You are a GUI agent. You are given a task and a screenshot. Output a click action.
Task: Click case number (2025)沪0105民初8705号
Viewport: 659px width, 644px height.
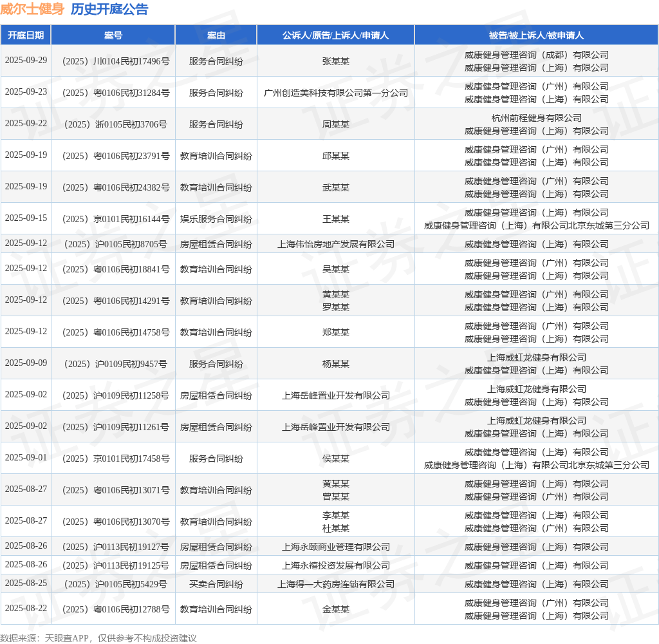116,244
